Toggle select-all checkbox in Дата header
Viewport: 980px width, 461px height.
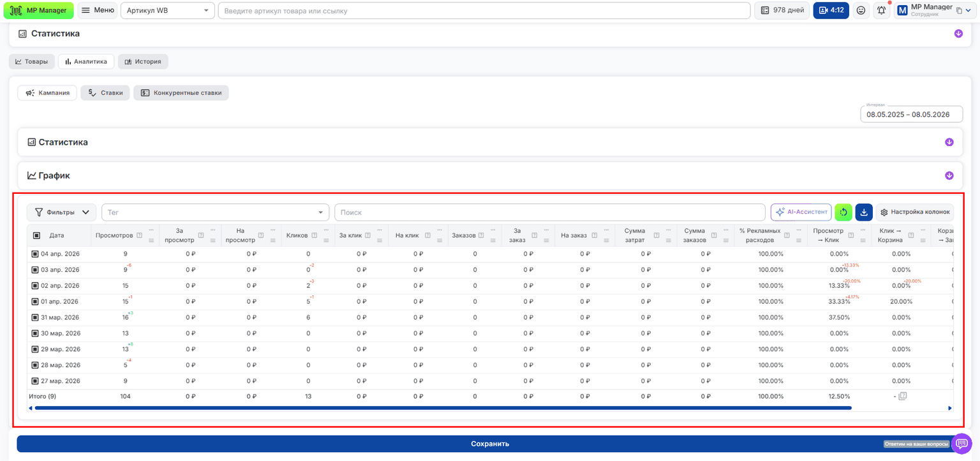pyautogui.click(x=36, y=235)
